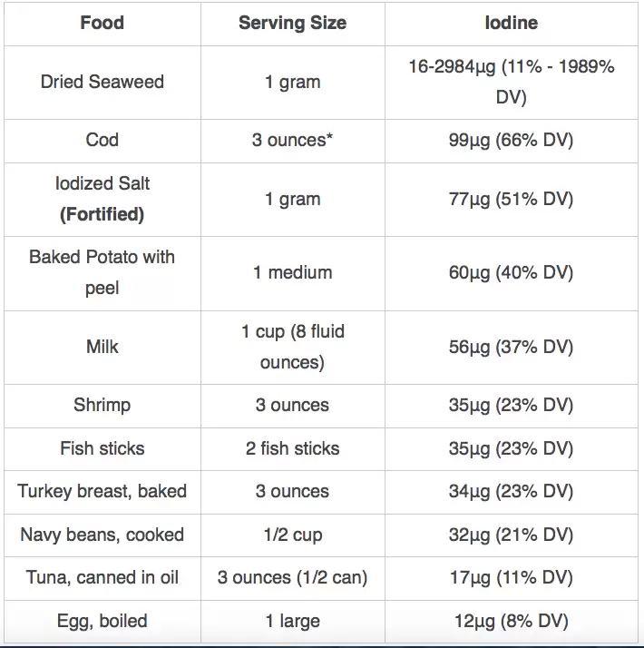Select the 3 ounces (1/2 can) cell

tap(292, 578)
